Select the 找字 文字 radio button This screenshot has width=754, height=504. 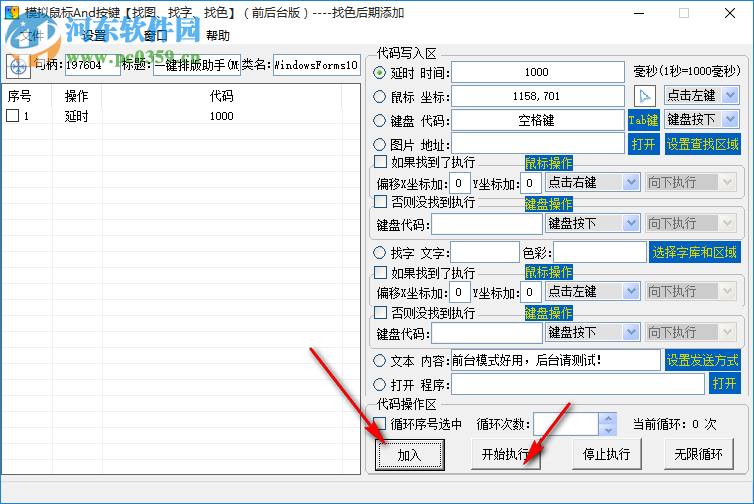(379, 252)
